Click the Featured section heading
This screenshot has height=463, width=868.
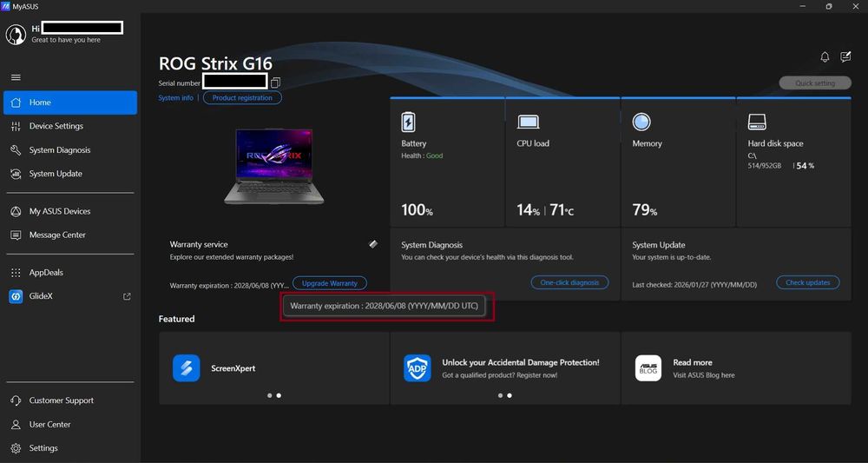176,319
